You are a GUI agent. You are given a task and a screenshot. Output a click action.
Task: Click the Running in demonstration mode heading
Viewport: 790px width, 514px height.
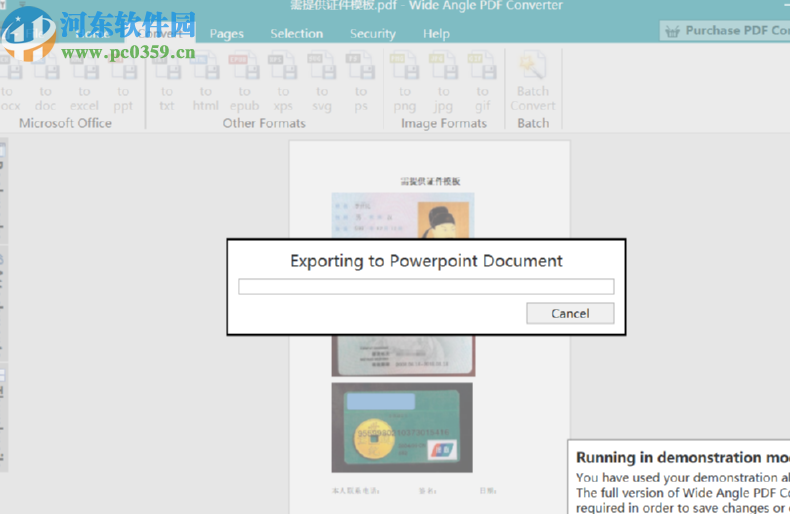(x=683, y=457)
